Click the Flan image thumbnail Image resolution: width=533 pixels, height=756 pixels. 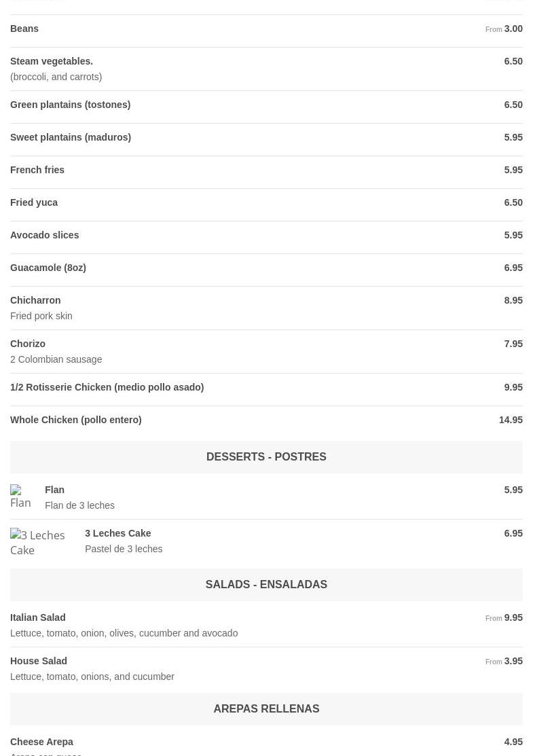point(21,497)
